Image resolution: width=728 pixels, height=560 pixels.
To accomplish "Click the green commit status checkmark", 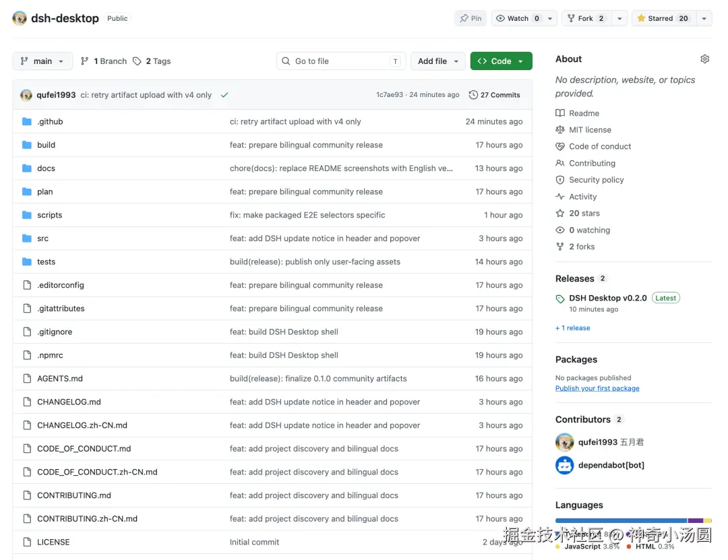I will point(224,95).
